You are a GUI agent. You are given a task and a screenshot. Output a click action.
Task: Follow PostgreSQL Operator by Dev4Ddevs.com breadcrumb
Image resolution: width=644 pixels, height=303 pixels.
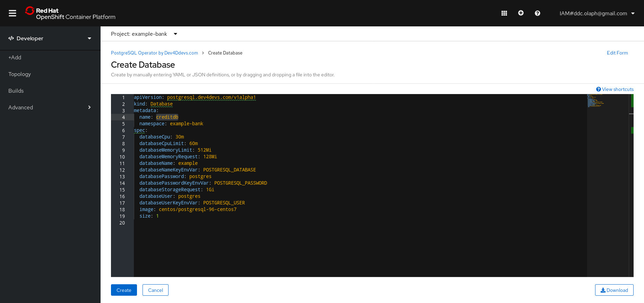point(154,53)
